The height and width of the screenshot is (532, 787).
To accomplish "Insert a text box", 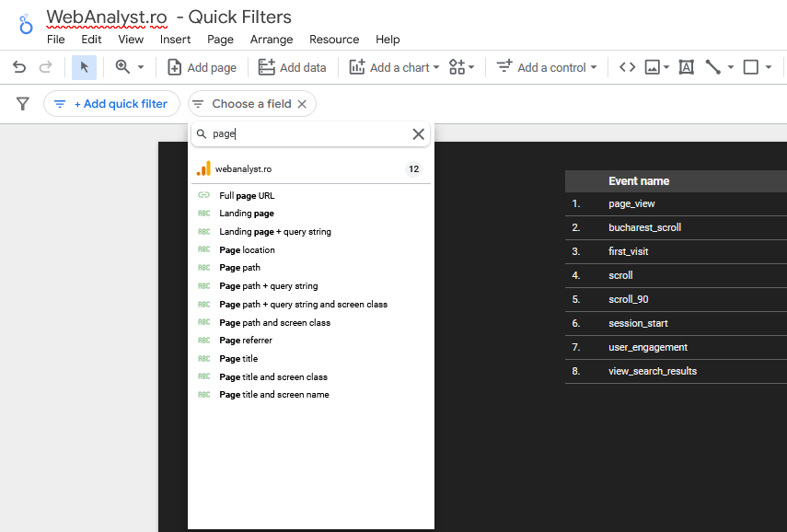I will tap(686, 67).
